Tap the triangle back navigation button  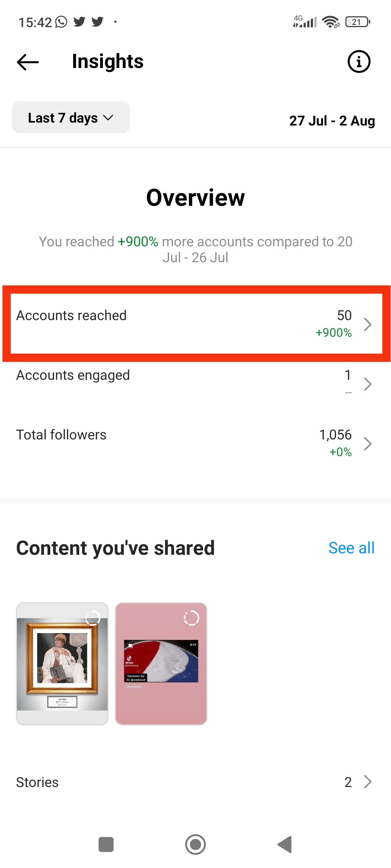[285, 845]
